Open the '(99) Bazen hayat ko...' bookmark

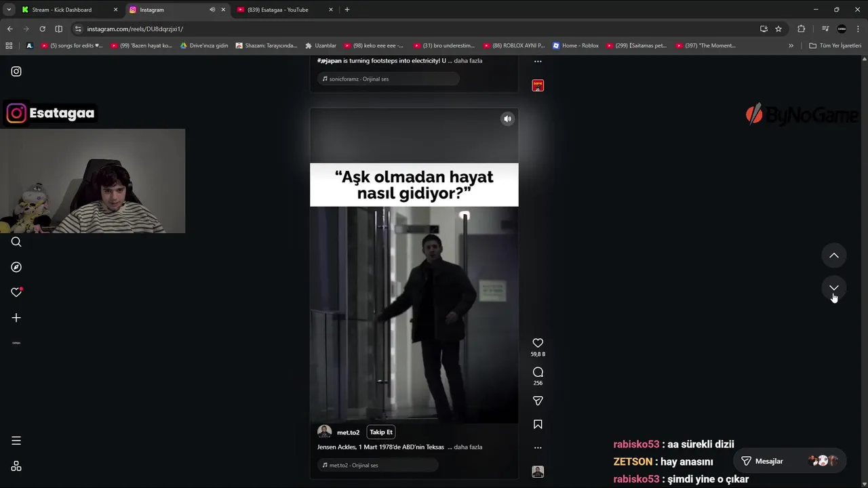141,45
